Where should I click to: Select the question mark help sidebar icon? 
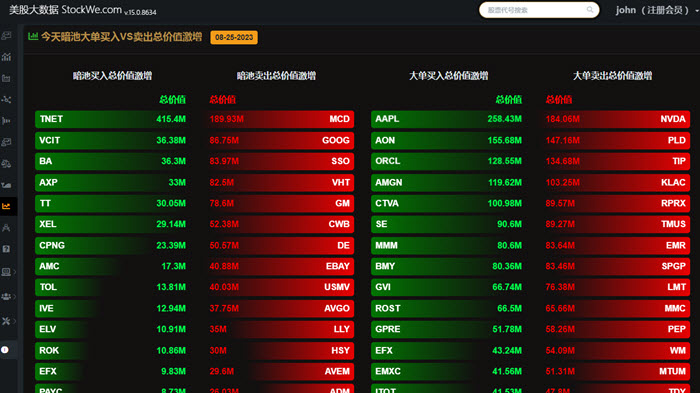pos(6,249)
